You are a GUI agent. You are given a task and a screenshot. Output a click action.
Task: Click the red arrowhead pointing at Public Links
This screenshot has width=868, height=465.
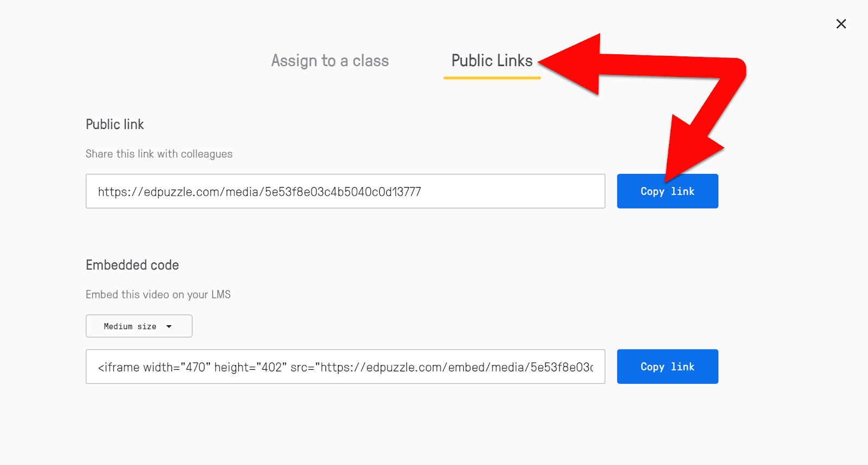point(570,64)
